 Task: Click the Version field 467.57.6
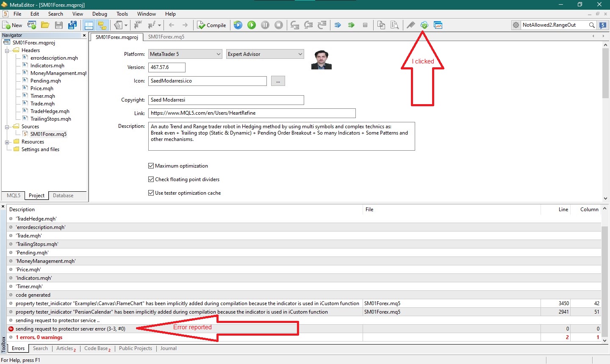[x=167, y=67]
